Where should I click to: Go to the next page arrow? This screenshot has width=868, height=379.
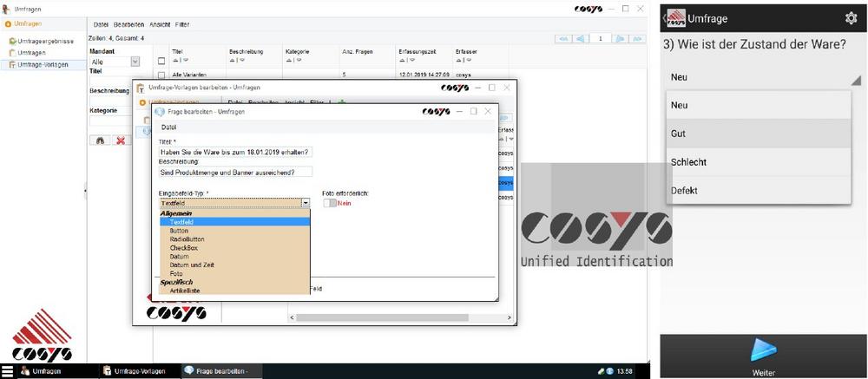(621, 38)
